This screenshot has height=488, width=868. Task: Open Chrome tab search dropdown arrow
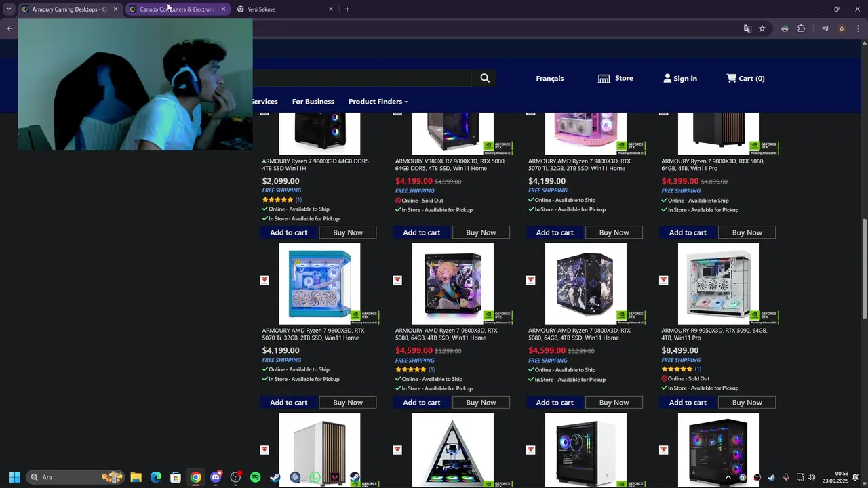[x=9, y=9]
